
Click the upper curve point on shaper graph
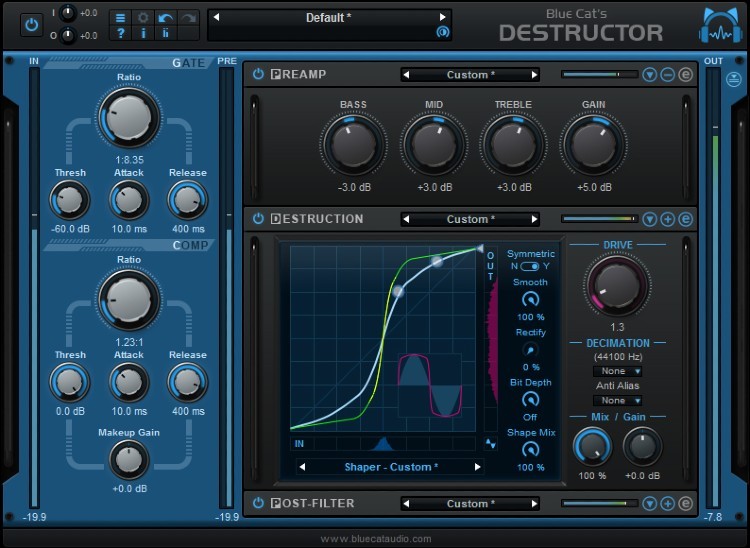(x=436, y=260)
